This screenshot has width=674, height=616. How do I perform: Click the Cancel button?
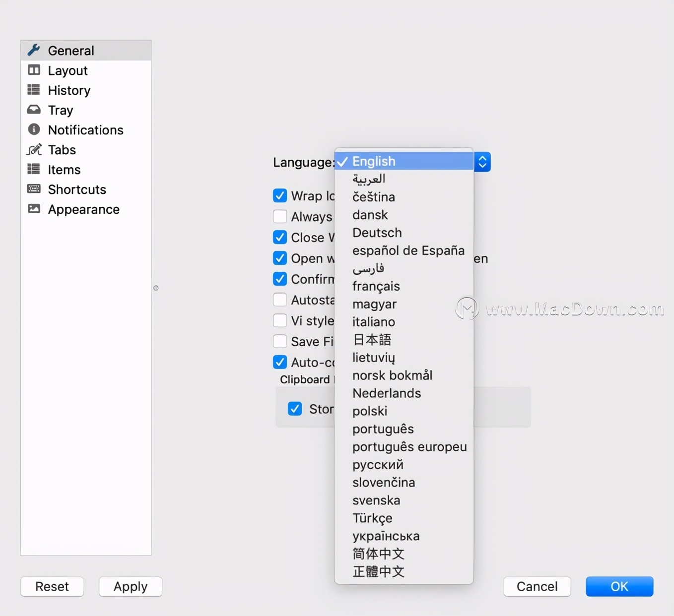pyautogui.click(x=537, y=586)
